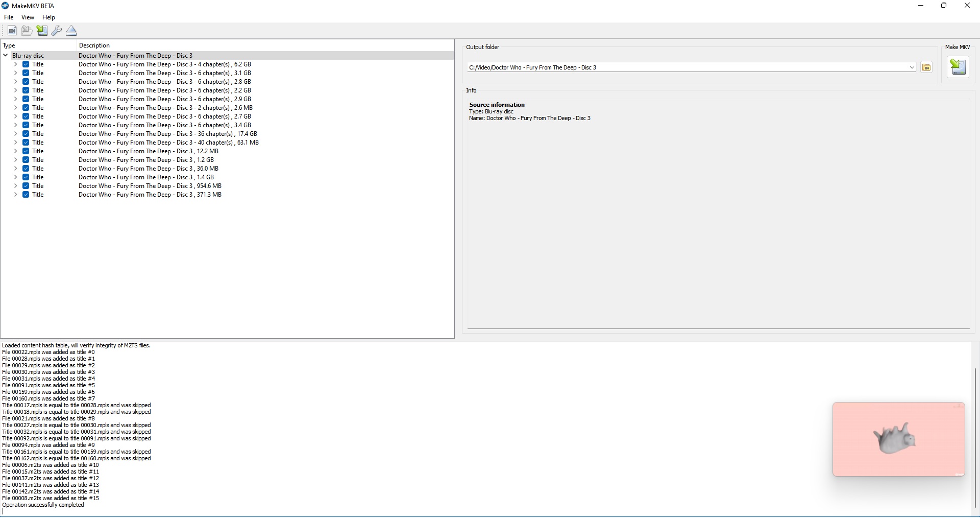Viewport: 980px width, 518px height.
Task: Minimize the MakeMKV window
Action: click(x=921, y=6)
